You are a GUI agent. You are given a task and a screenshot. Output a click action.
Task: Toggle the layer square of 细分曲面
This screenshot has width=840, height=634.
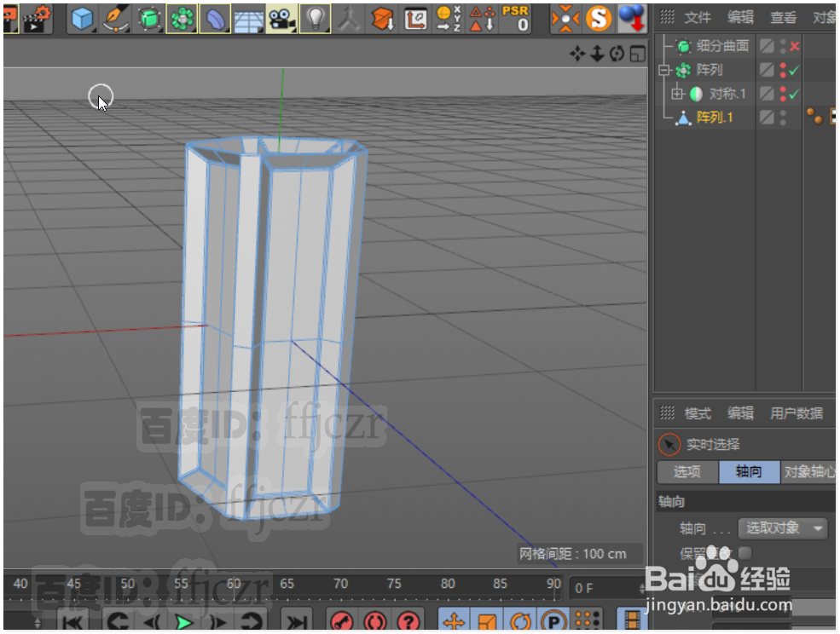[767, 47]
